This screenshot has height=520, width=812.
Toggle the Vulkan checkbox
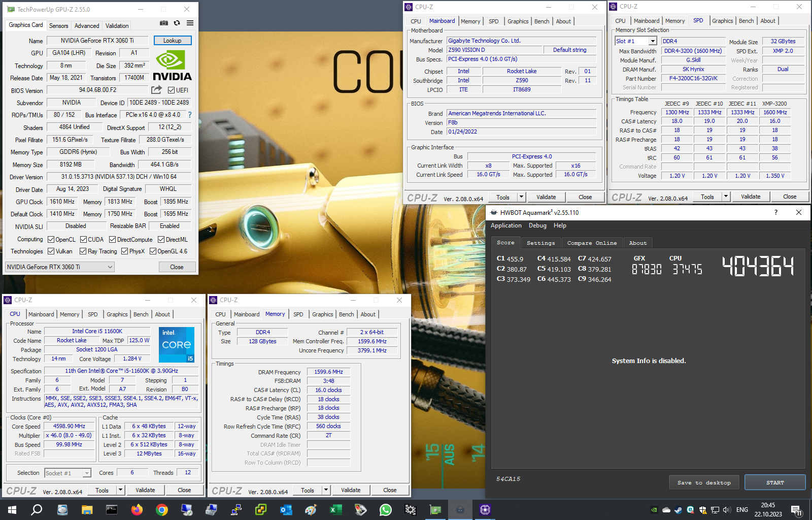pyautogui.click(x=51, y=251)
